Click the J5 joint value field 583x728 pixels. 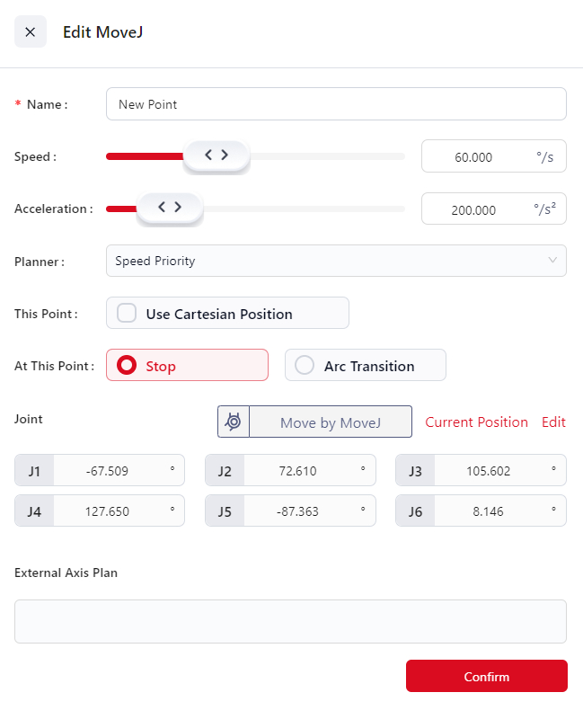click(x=304, y=510)
